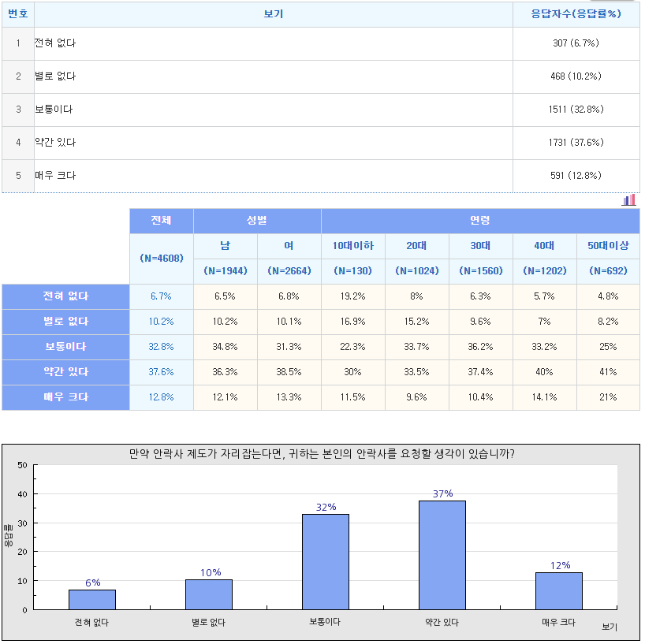
Task: Click the response count '591 (12.8%)'
Action: (x=576, y=176)
